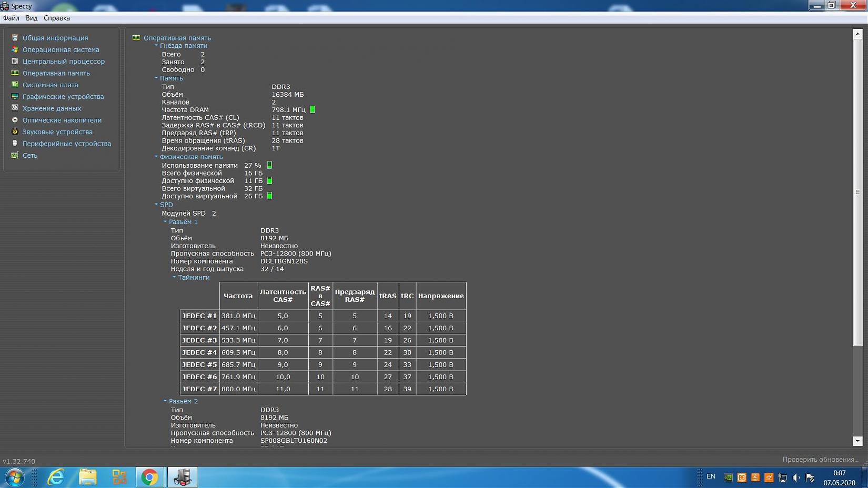868x488 pixels.
Task: Click the Общая информация sidebar icon
Action: [15, 38]
